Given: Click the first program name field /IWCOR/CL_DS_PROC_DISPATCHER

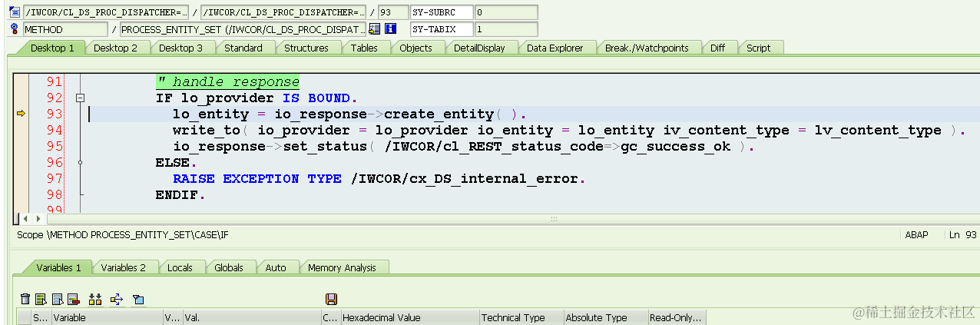Looking at the screenshot, I should pyautogui.click(x=105, y=12).
